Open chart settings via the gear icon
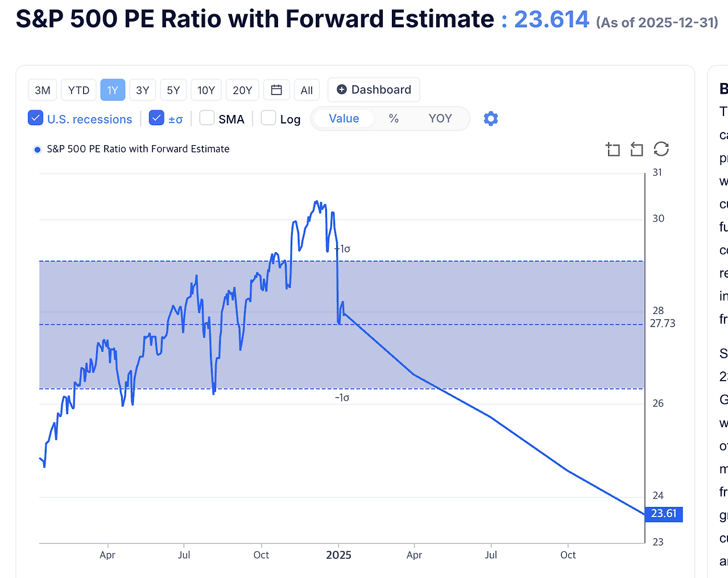 coord(490,118)
